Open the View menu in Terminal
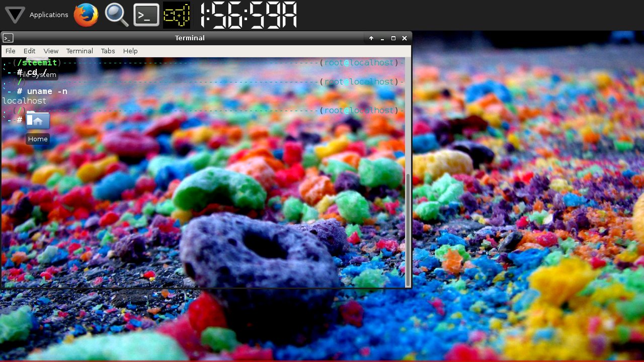Viewport: 644px width, 362px height. pyautogui.click(x=51, y=51)
